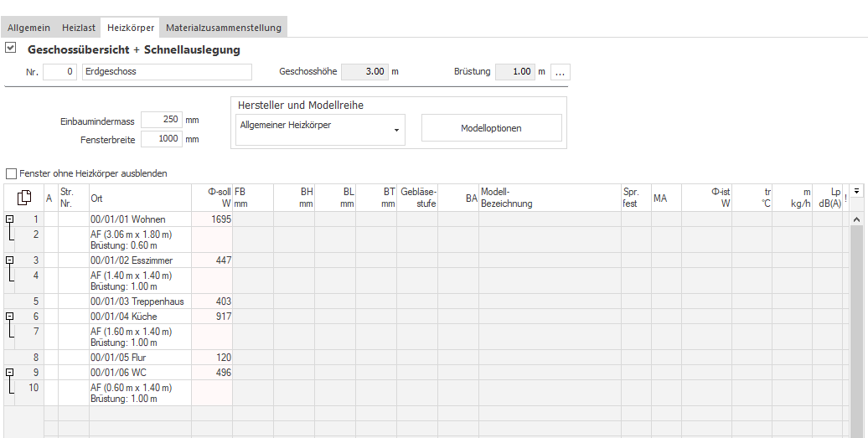Select the Heizkörper tab
Image resolution: width=868 pixels, height=438 pixels.
pos(131,28)
